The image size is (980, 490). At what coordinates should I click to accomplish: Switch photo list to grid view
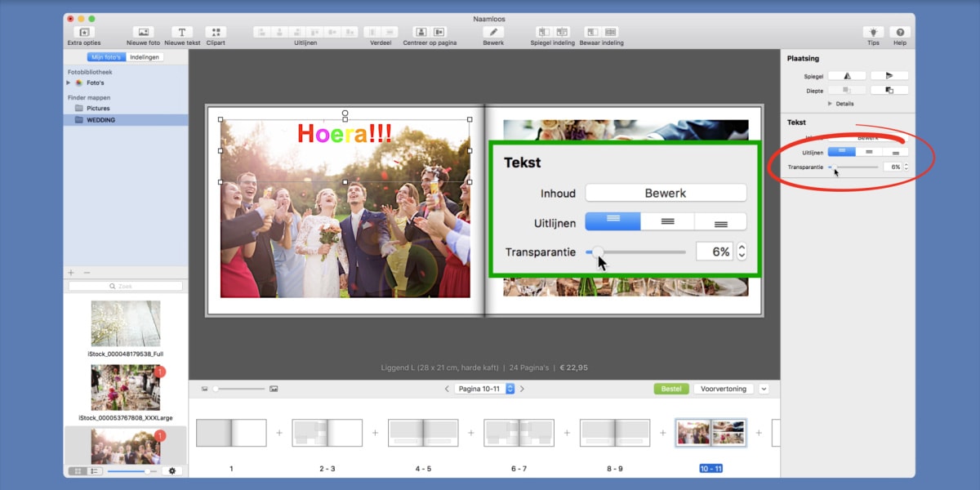point(77,471)
